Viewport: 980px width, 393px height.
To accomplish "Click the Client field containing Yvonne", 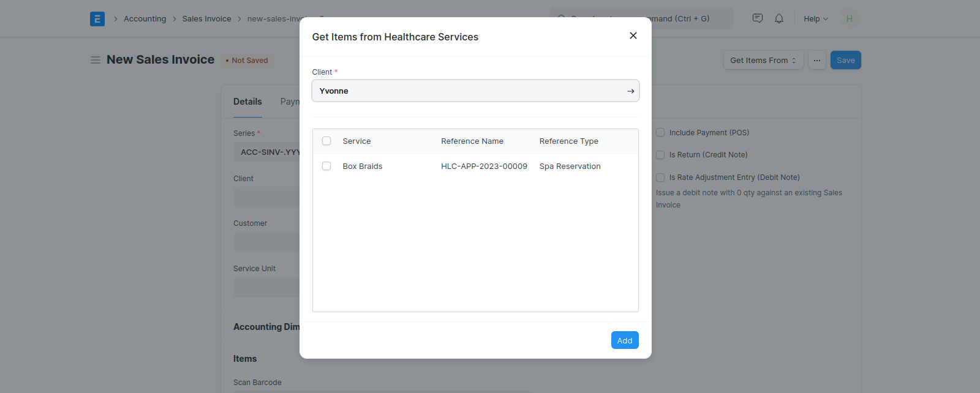I will click(475, 91).
